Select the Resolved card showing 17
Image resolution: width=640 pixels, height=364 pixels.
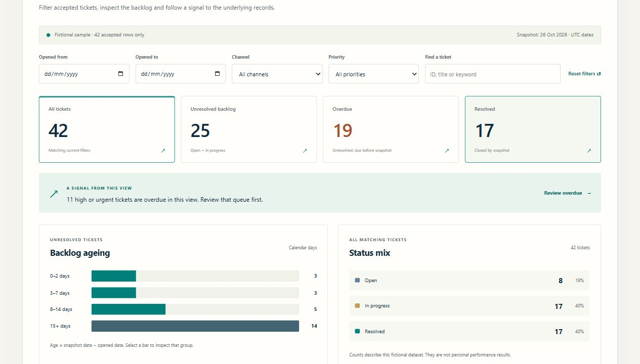pyautogui.click(x=533, y=129)
